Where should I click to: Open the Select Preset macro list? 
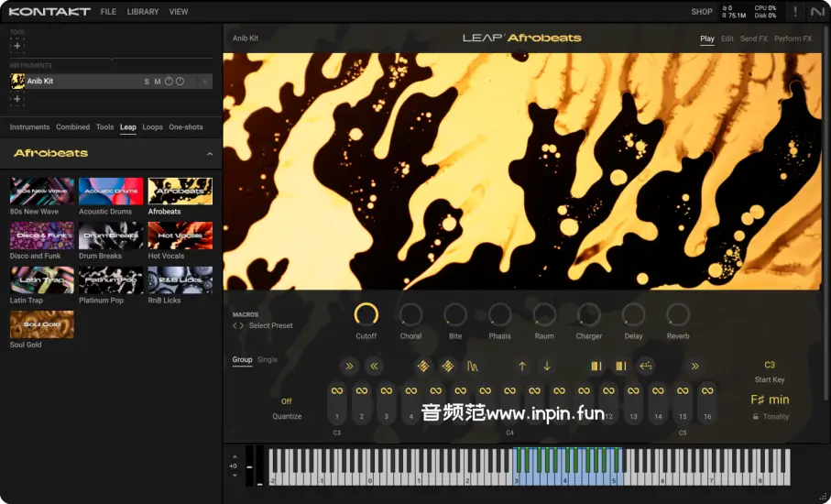tap(270, 325)
